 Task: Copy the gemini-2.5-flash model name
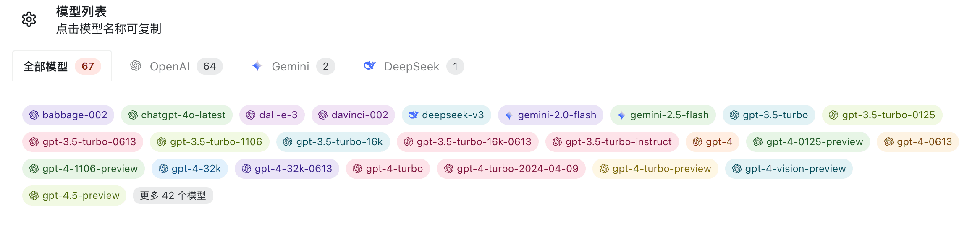[x=669, y=115]
